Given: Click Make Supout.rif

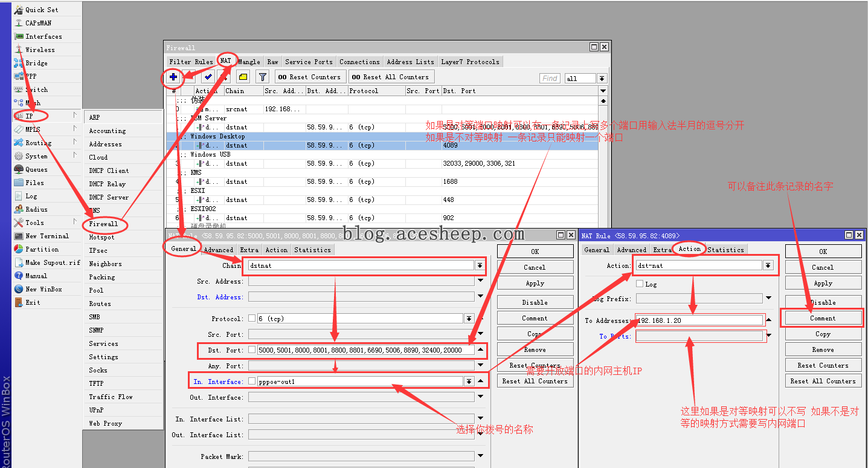Looking at the screenshot, I should [x=53, y=262].
